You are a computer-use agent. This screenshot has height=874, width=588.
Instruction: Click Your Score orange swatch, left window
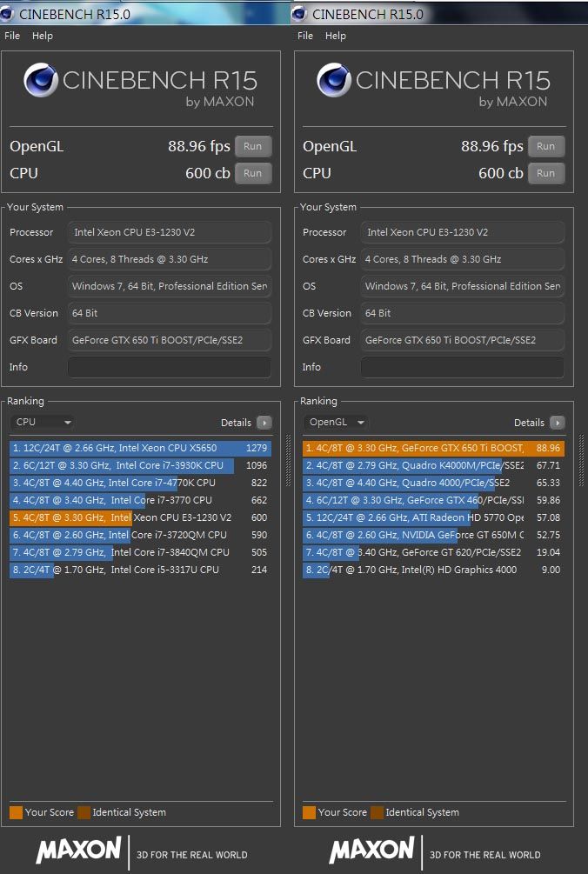tap(17, 812)
